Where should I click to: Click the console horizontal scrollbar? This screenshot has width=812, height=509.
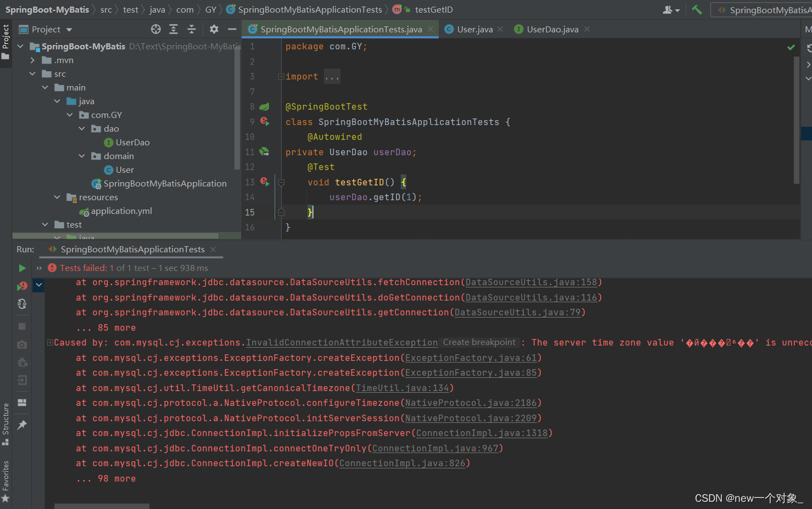[102, 506]
